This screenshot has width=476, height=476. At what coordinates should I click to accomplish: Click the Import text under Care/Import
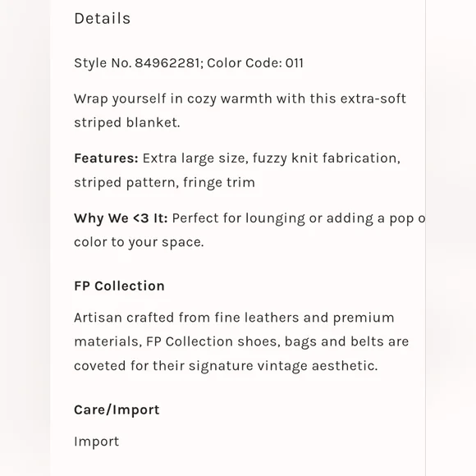(97, 442)
